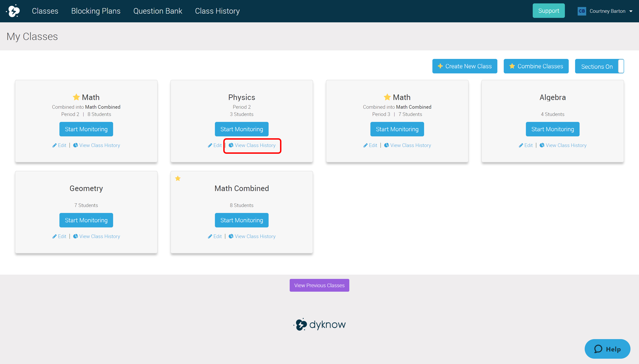Click the "3 Students" text on Physics card

[242, 114]
